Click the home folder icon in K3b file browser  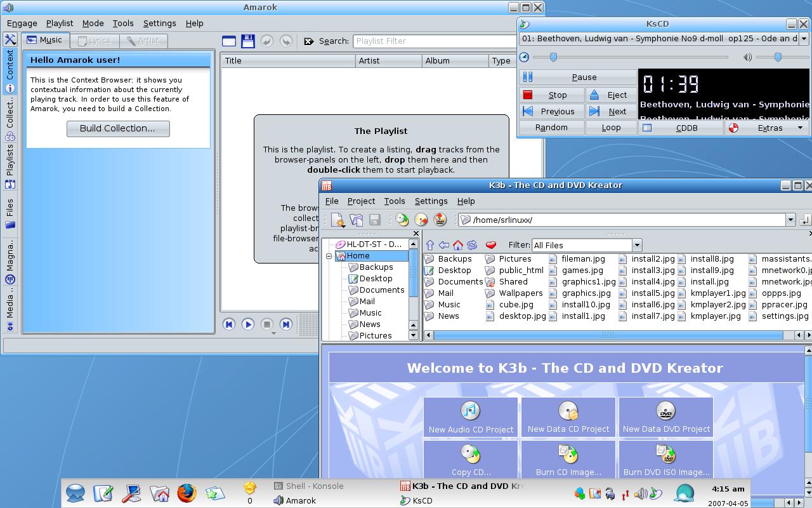(x=457, y=245)
